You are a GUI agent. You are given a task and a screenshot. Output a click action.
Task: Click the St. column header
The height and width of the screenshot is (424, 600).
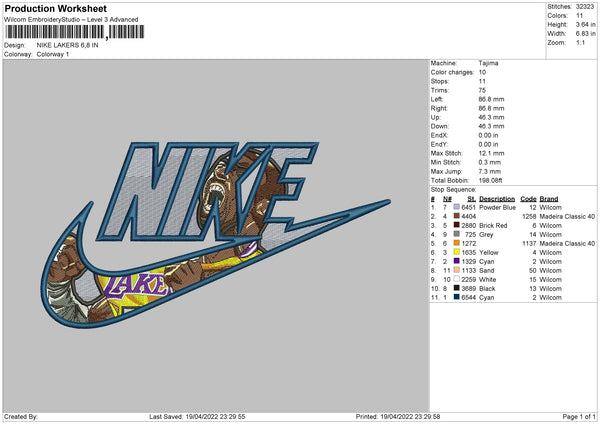point(471,199)
